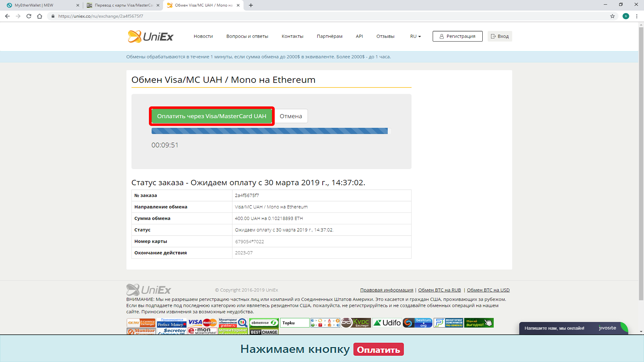The image size is (644, 362).
Task: Select the amount 400.00 UAH на 0.10218893 ETH
Action: (269, 218)
